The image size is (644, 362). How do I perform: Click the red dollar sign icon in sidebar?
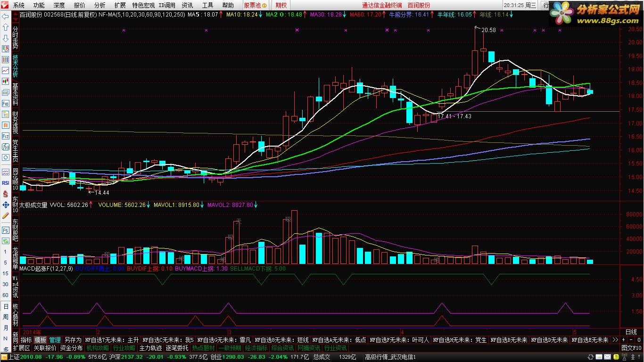(6, 194)
